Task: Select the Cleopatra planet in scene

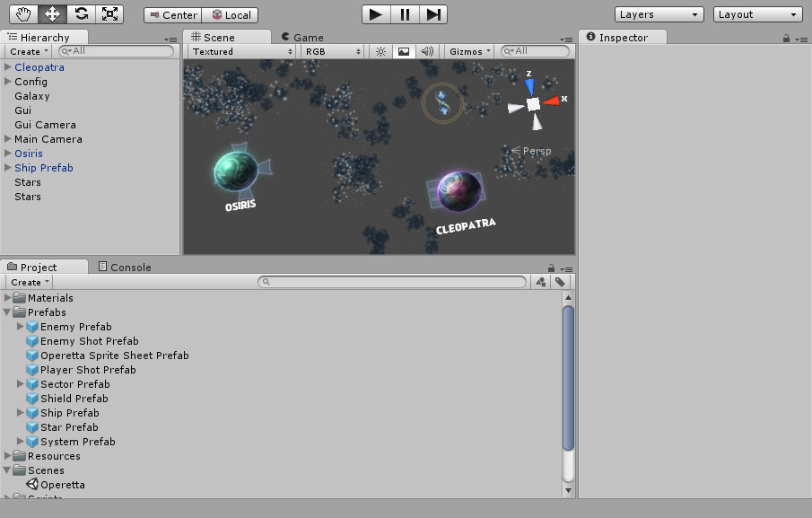Action: [458, 190]
